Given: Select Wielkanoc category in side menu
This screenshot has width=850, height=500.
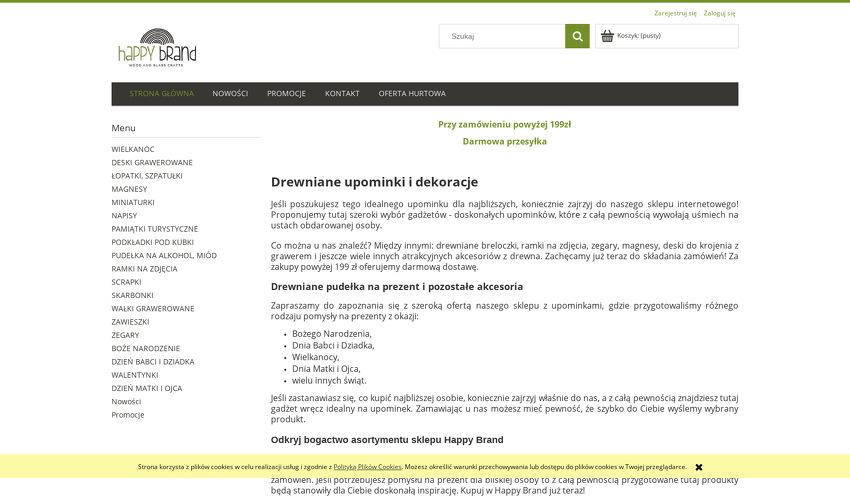Looking at the screenshot, I should [133, 149].
